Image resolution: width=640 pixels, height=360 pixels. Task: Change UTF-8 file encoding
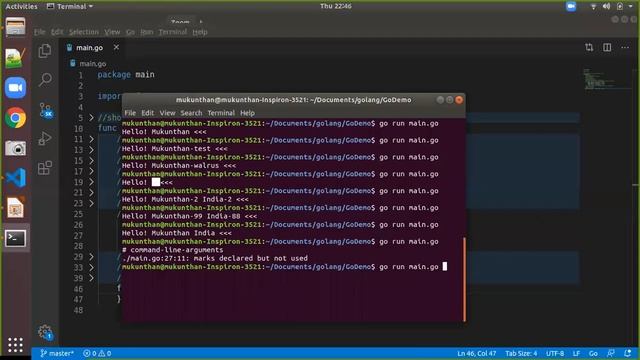click(555, 353)
